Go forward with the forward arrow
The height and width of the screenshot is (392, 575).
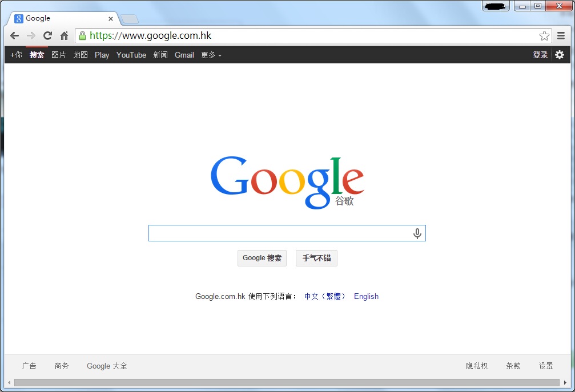[31, 35]
